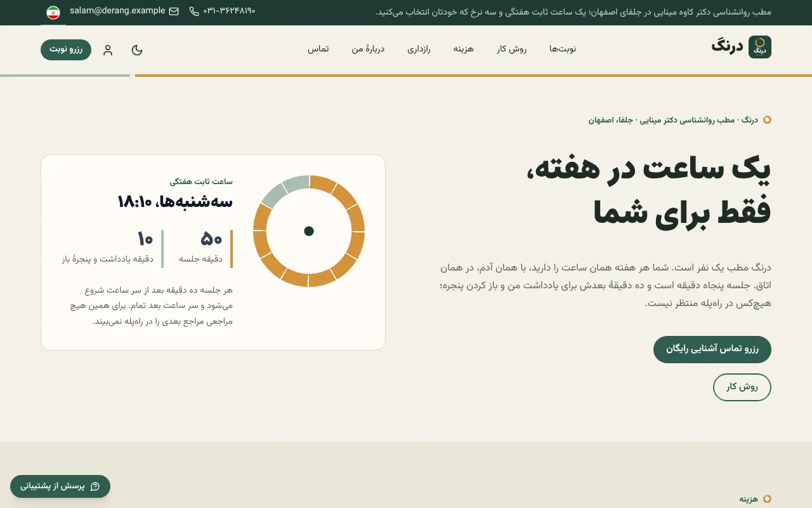Screen dimensions: 812x508
Task: Click the Derang logo icon
Action: 760,47
